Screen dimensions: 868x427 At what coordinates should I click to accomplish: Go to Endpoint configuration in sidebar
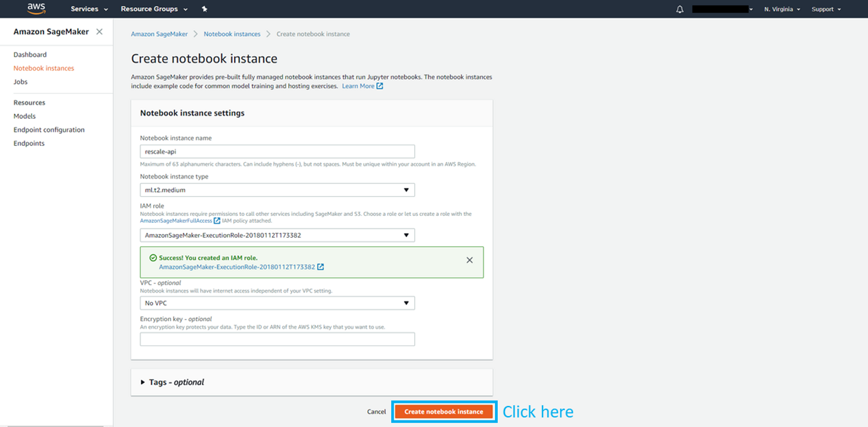pyautogui.click(x=49, y=130)
